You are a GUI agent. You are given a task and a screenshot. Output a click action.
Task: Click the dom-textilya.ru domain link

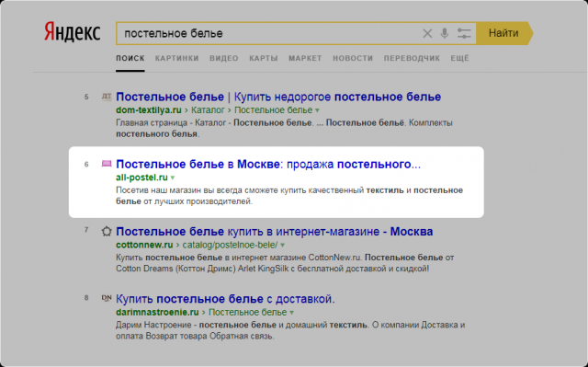click(149, 110)
